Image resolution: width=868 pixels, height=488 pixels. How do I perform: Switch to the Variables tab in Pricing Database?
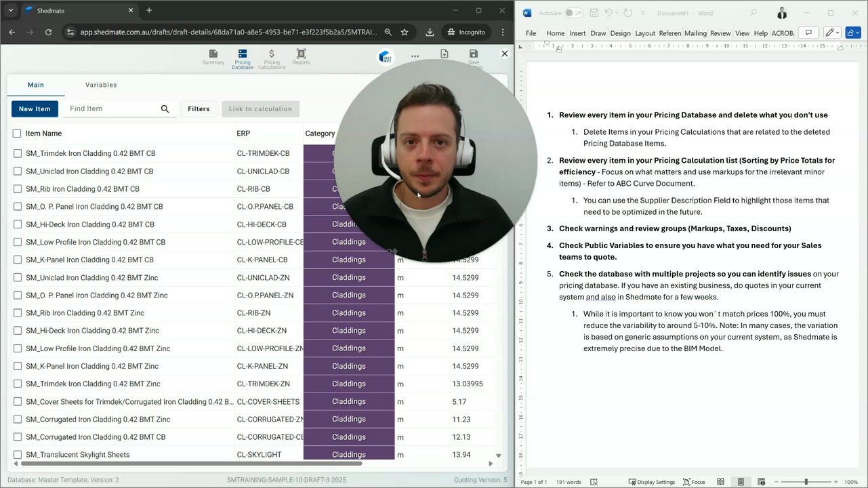[x=101, y=85]
